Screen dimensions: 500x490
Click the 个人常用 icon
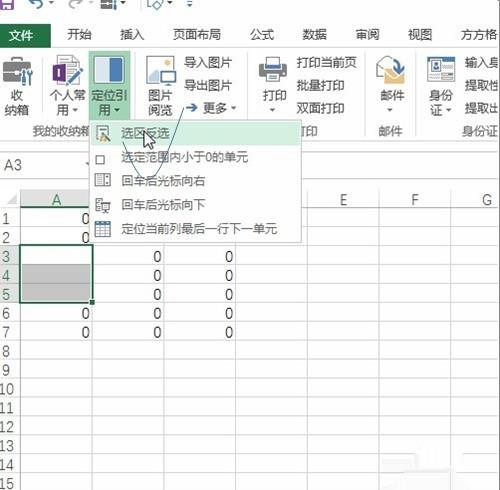coord(68,70)
